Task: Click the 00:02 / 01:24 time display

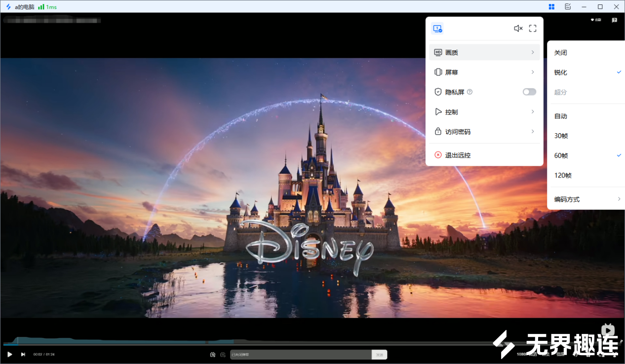Action: coord(44,354)
